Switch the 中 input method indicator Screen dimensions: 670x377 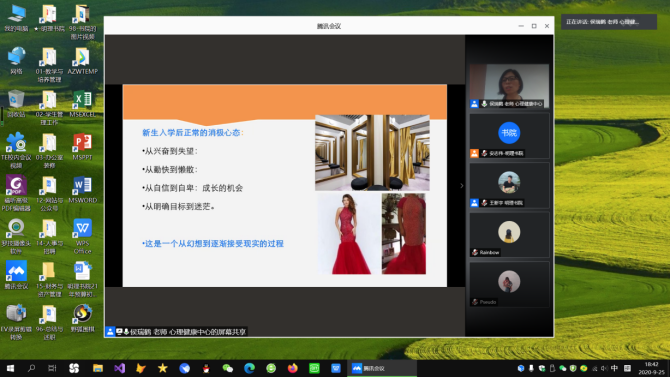(x=614, y=368)
